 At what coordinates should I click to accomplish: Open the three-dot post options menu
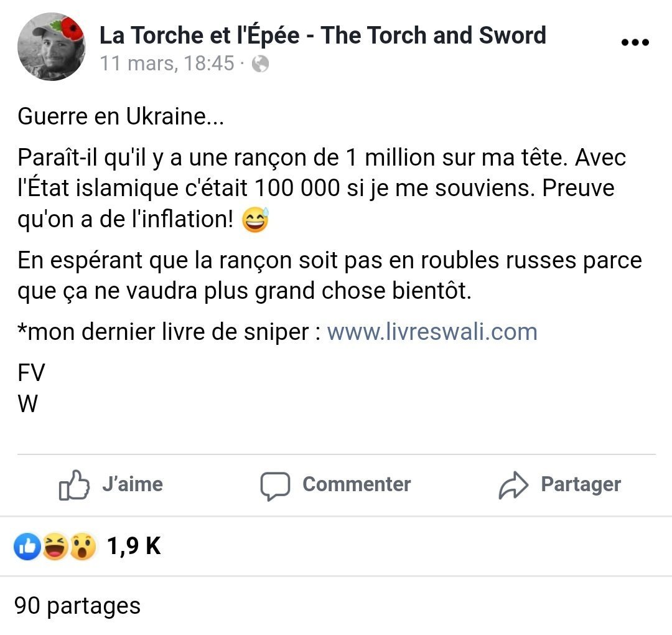635,42
